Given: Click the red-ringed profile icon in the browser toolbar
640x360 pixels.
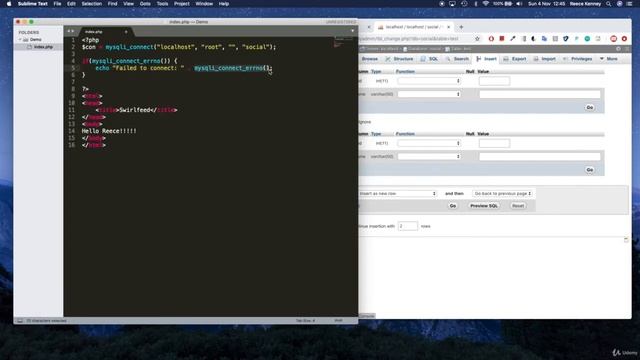Looking at the screenshot, I should [x=613, y=39].
